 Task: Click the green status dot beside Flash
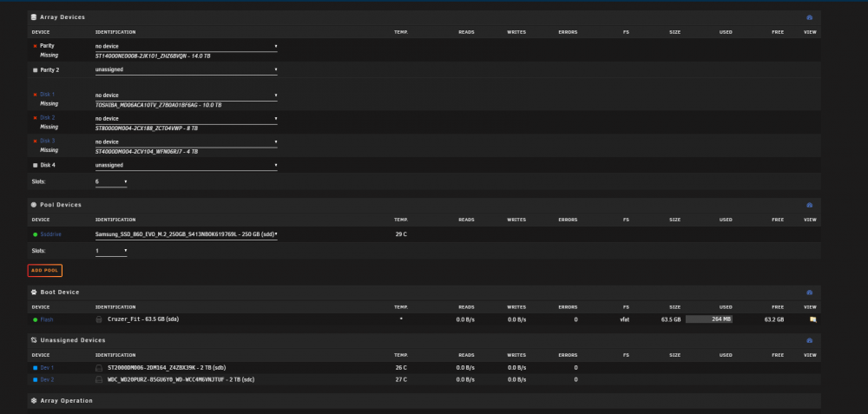[36, 320]
